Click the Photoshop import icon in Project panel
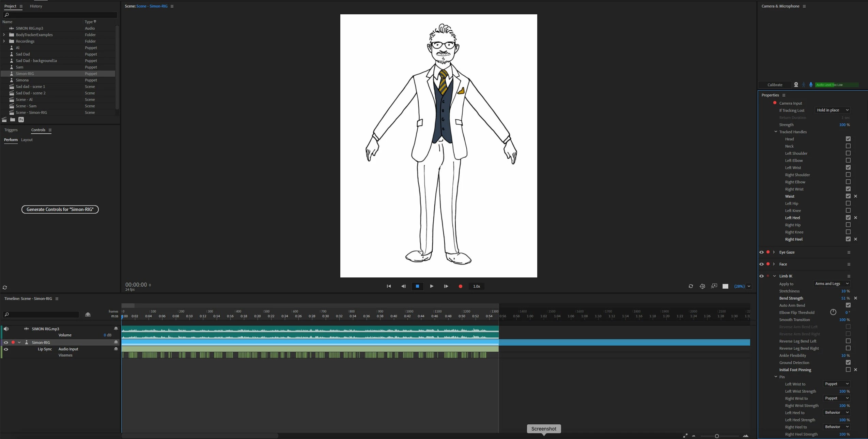 click(21, 120)
